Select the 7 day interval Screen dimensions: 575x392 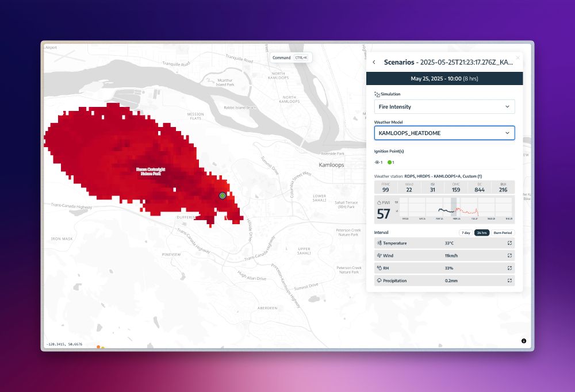point(466,233)
